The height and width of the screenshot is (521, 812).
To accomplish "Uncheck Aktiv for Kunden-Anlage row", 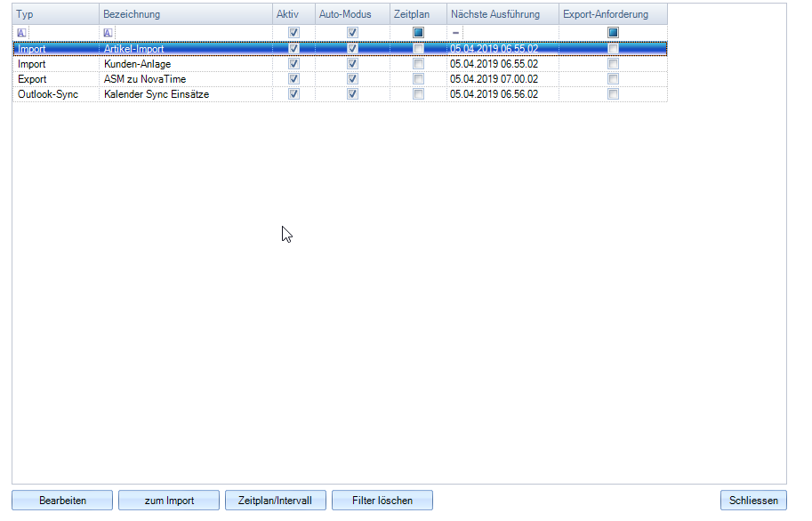I will [x=294, y=64].
